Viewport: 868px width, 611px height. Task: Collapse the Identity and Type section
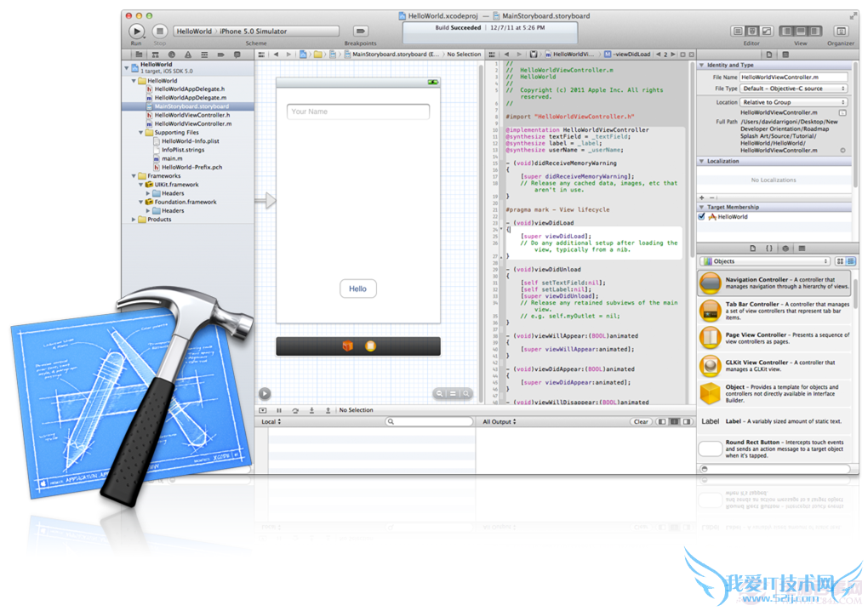702,66
